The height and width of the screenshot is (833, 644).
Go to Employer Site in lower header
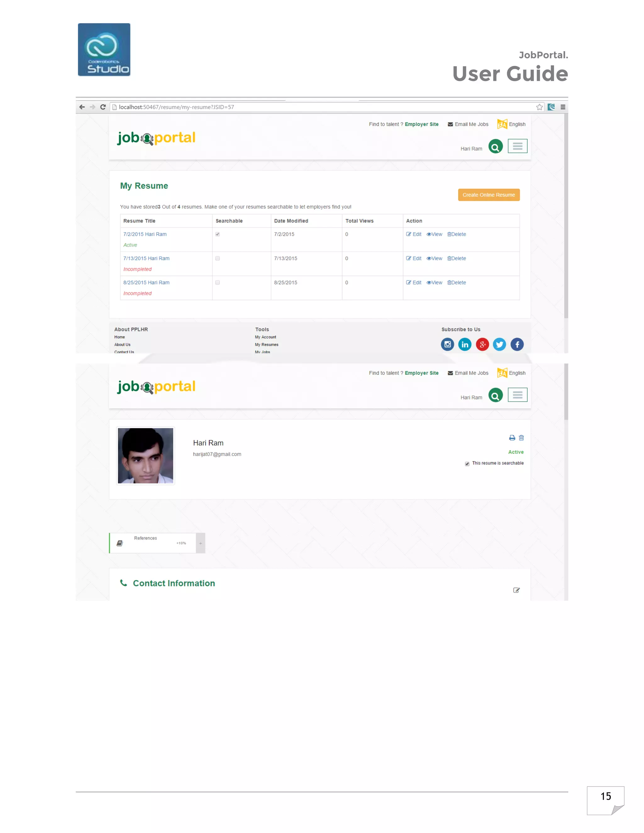coord(422,373)
